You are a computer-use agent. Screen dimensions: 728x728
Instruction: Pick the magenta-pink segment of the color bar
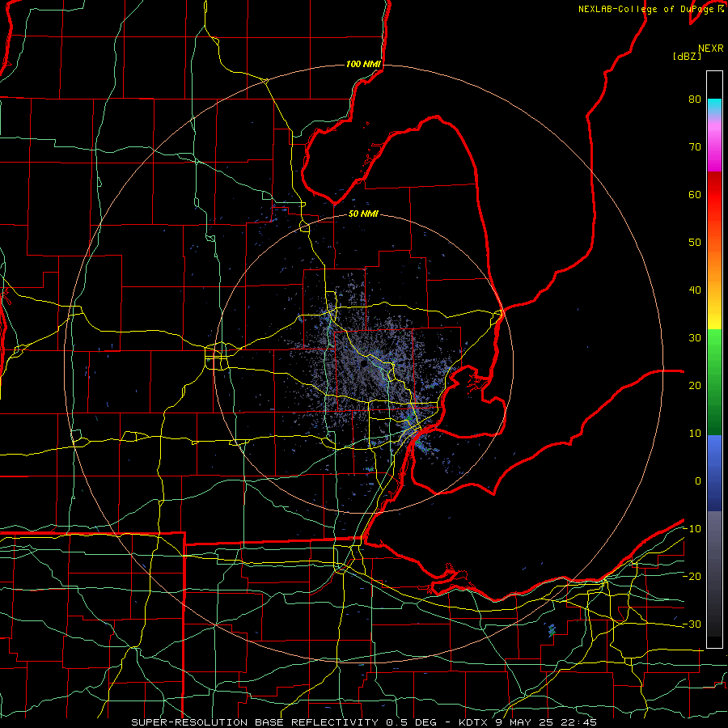(x=714, y=146)
